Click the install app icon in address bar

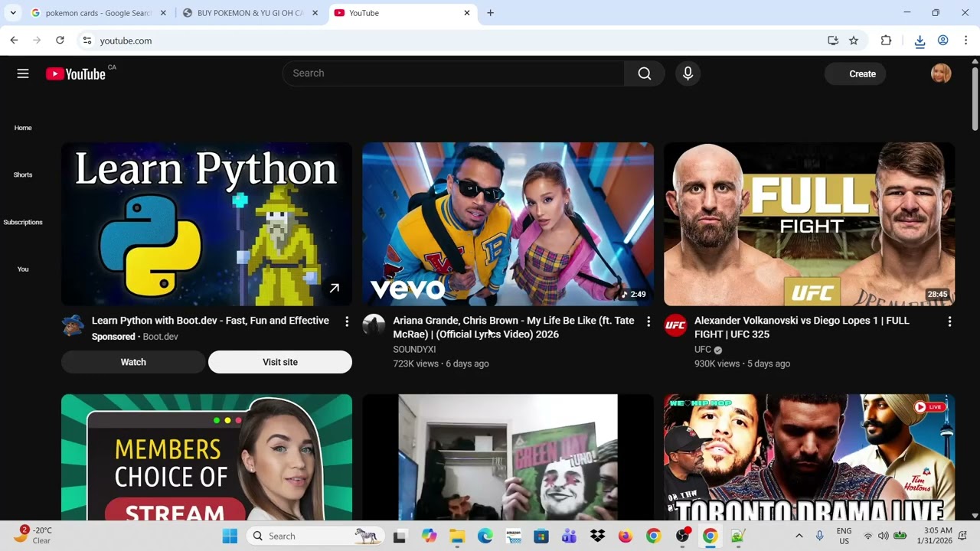pyautogui.click(x=833, y=41)
